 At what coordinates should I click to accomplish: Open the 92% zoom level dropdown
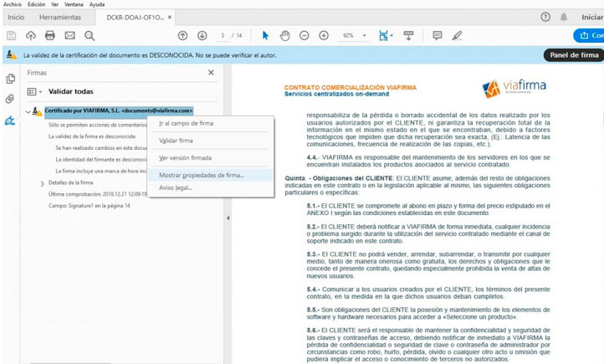pyautogui.click(x=353, y=35)
